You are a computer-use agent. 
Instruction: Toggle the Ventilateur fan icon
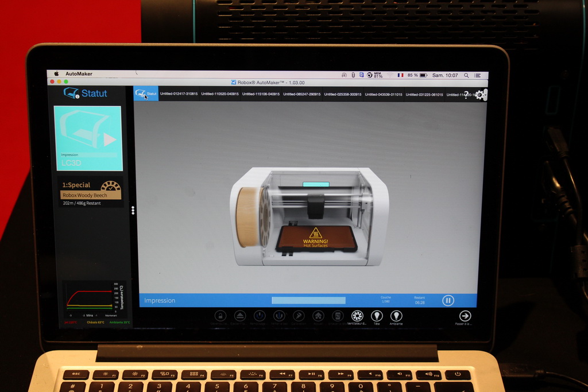tap(357, 316)
